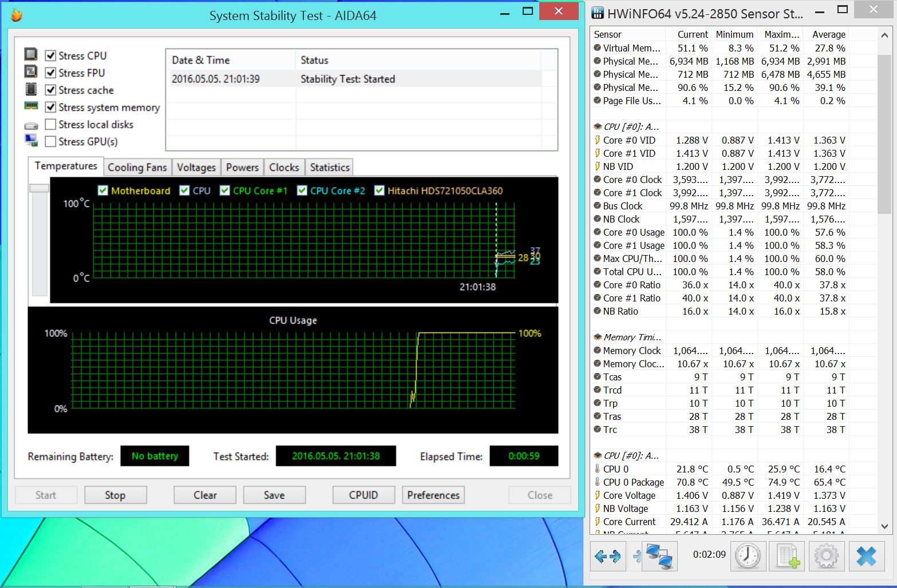Viewport: 897px width, 588px height.
Task: Click the CPU 0 Package thermometer icon
Action: coord(598,482)
